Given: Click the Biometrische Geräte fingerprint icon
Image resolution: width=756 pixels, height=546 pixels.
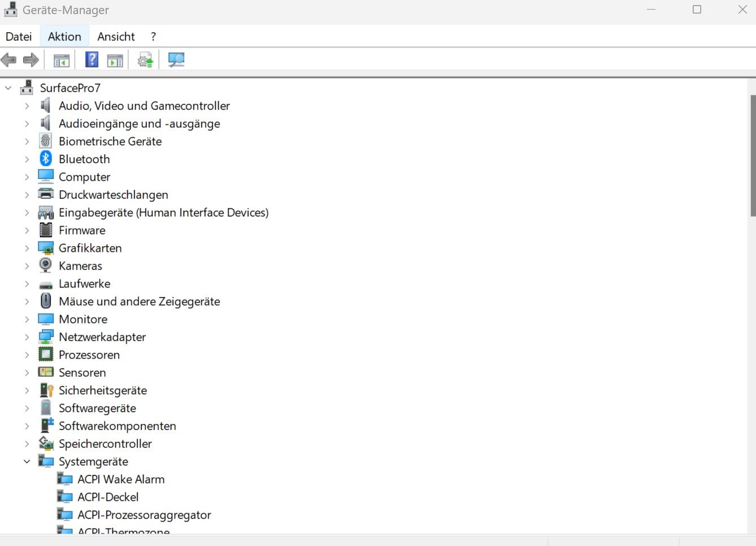Looking at the screenshot, I should tap(46, 141).
